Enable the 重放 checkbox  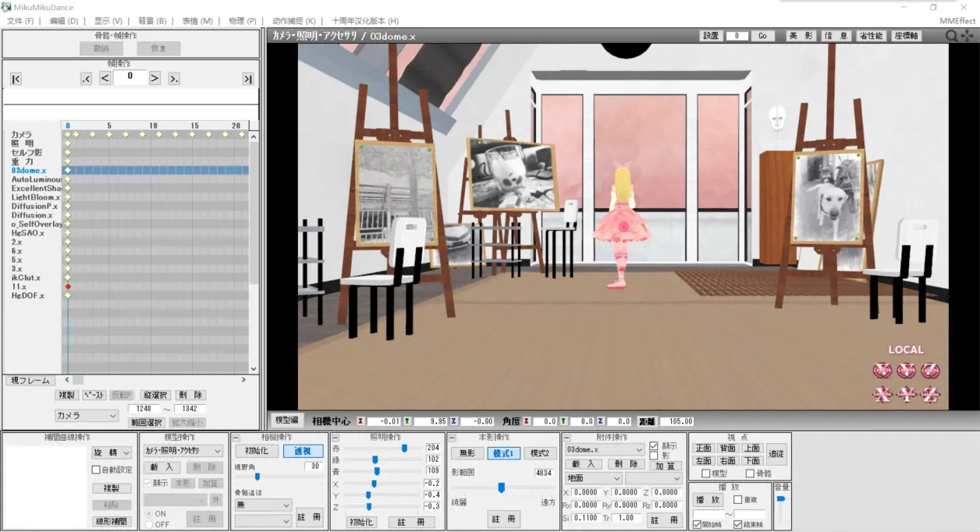tap(738, 499)
